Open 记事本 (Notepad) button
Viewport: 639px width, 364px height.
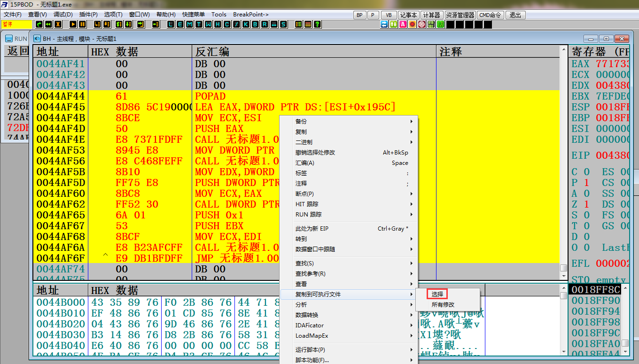click(409, 15)
